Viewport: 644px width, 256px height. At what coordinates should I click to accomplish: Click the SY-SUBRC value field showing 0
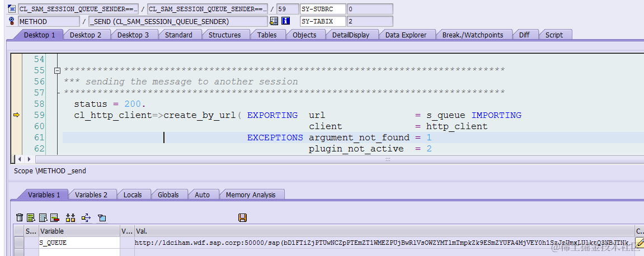click(370, 9)
